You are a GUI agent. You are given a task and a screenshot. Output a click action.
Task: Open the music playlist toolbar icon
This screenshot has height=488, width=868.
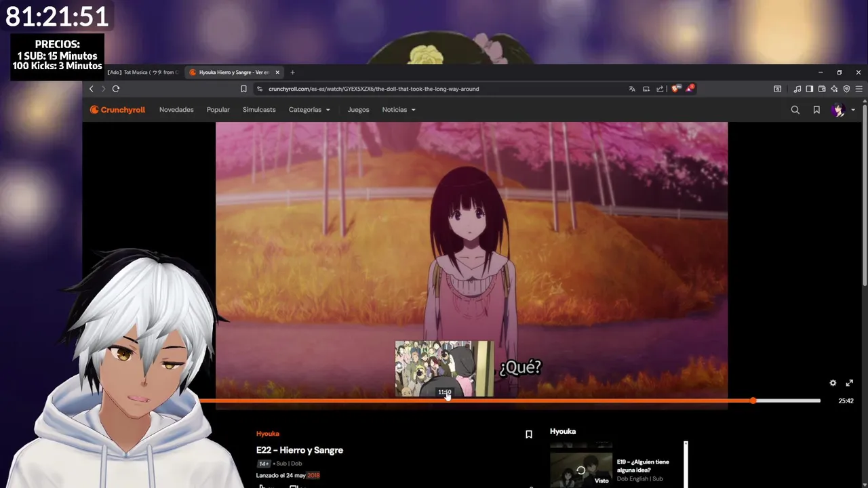click(x=797, y=89)
